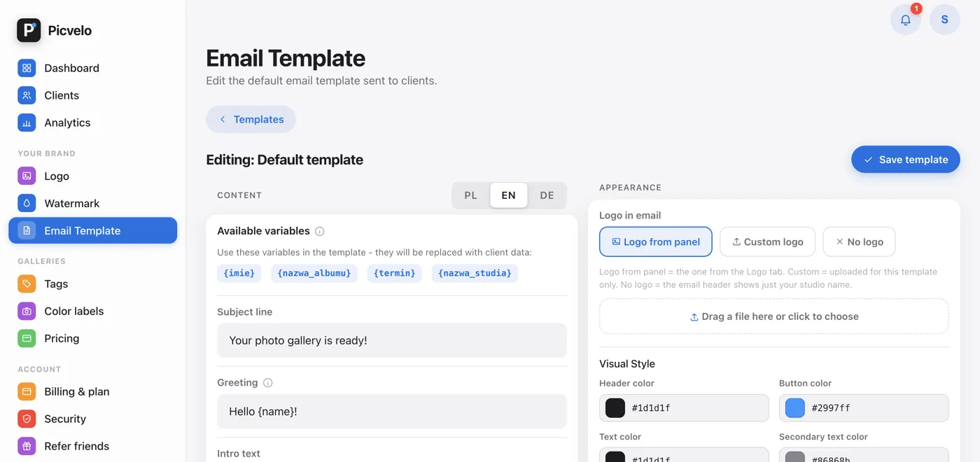This screenshot has height=462, width=980.
Task: Open Security settings
Action: (92, 419)
